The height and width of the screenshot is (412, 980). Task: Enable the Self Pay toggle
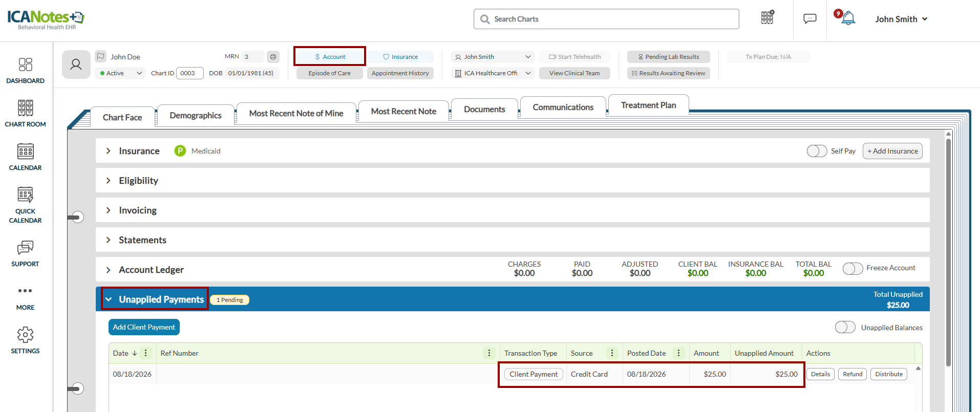coord(817,151)
